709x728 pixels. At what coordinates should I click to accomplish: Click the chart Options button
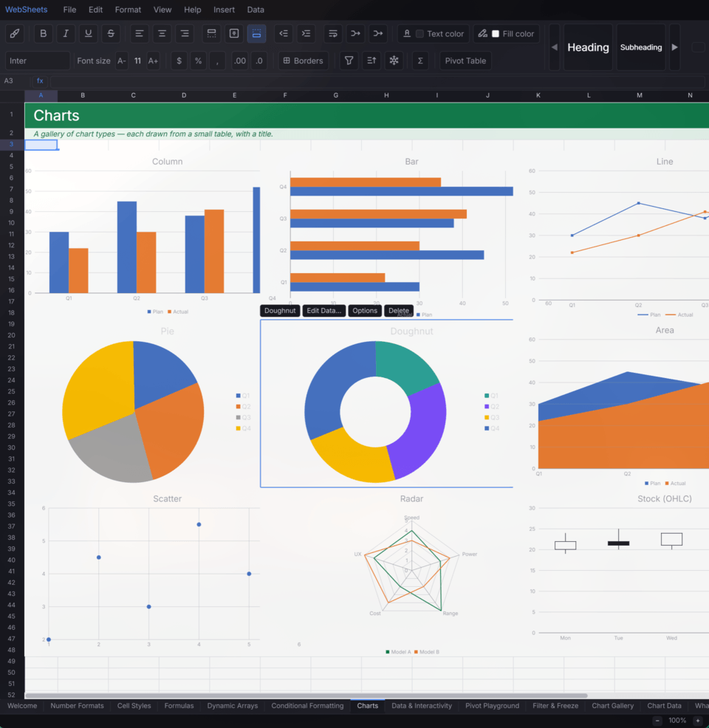point(365,311)
